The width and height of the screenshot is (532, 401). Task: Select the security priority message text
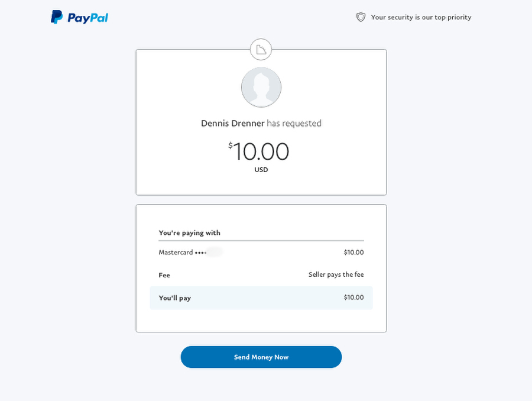421,17
